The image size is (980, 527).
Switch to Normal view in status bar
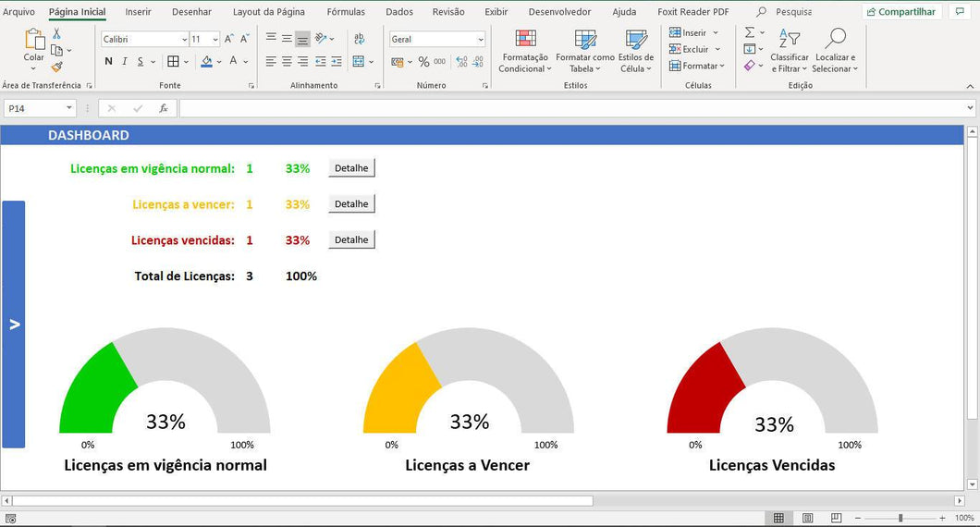(778, 519)
